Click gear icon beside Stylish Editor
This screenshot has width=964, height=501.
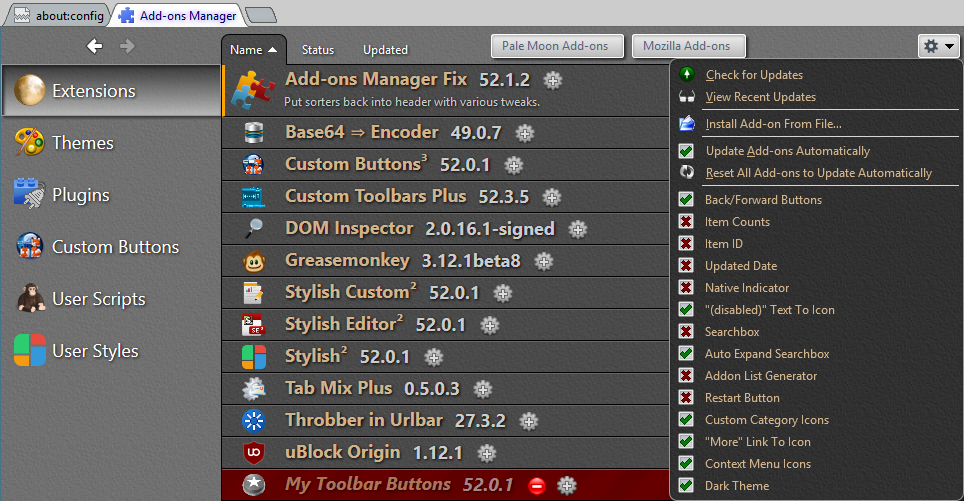tap(489, 325)
